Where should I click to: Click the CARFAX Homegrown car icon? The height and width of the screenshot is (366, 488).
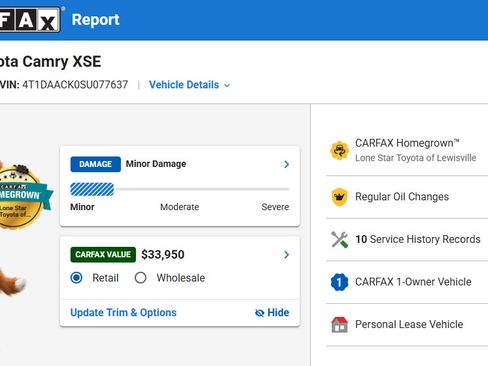tap(339, 151)
